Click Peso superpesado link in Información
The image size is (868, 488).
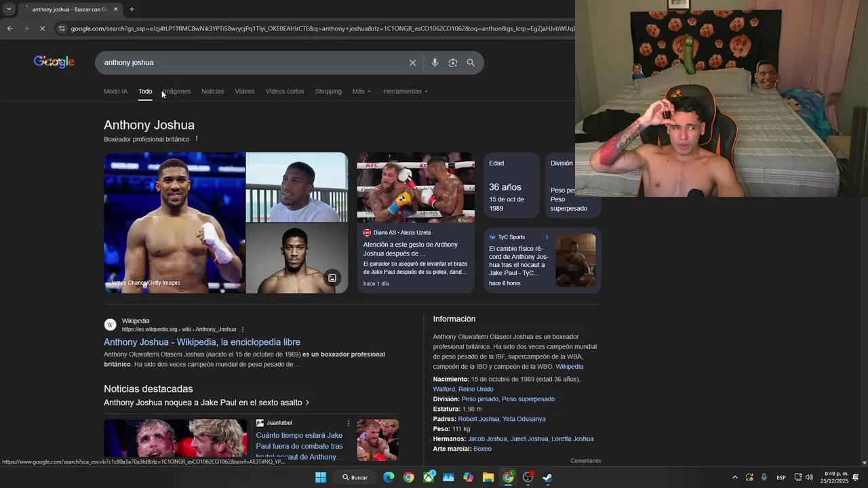coord(528,399)
